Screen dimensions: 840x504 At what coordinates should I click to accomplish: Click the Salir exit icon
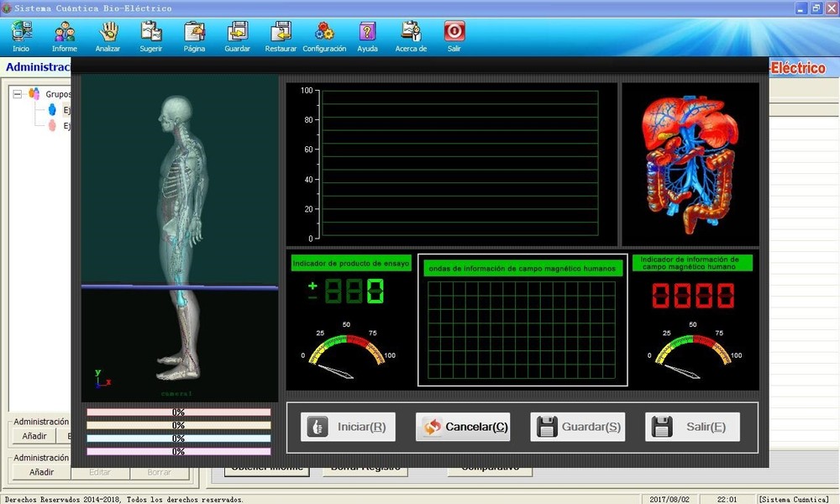coord(454,32)
